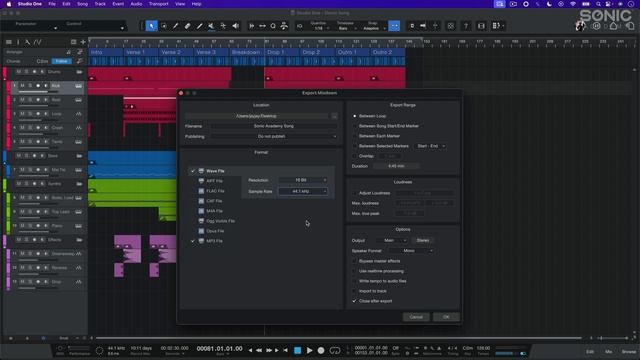Open the Resolution 16 Bit dropdown
The image size is (640, 360).
302,180
